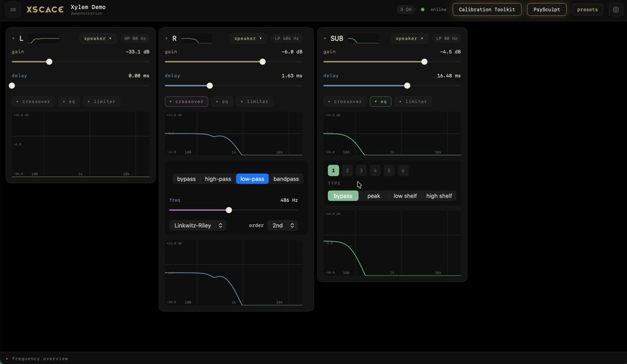627x364 pixels.
Task: Select EQ band 2
Action: point(347,170)
